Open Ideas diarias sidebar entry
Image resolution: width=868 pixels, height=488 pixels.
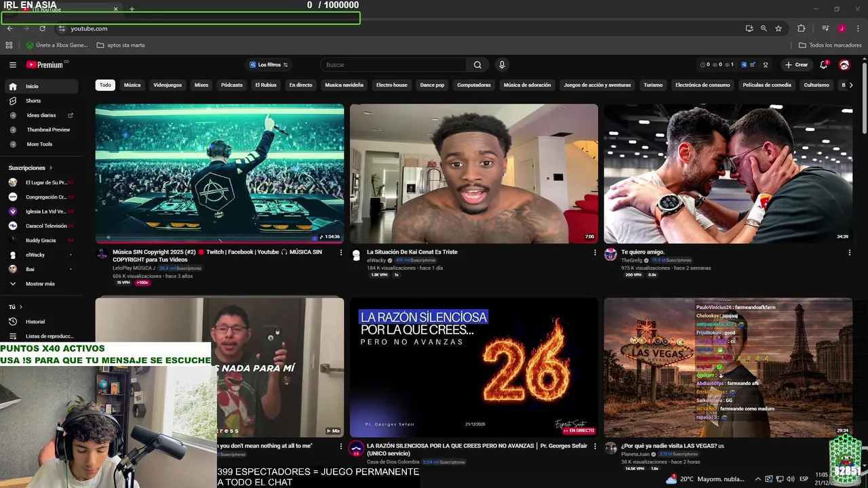click(x=41, y=115)
